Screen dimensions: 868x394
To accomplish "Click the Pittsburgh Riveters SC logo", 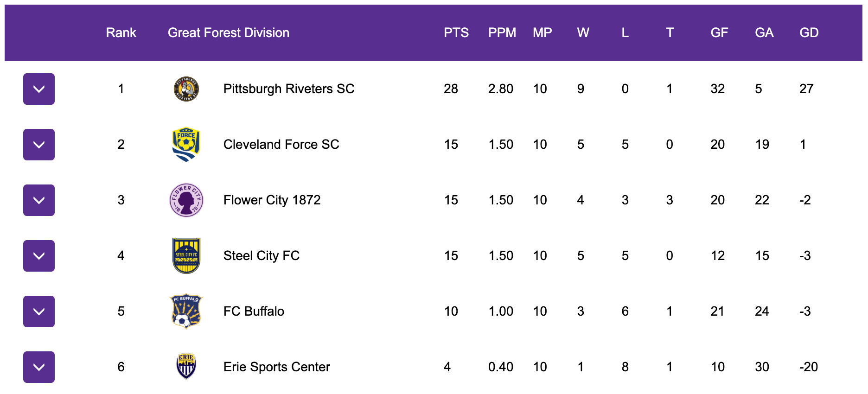I will pyautogui.click(x=186, y=89).
